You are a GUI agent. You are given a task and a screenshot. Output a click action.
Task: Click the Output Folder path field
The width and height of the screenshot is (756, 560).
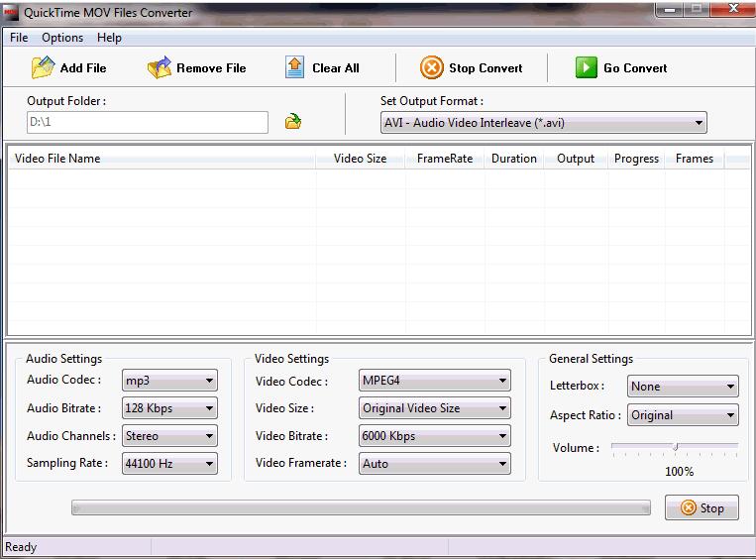[147, 122]
